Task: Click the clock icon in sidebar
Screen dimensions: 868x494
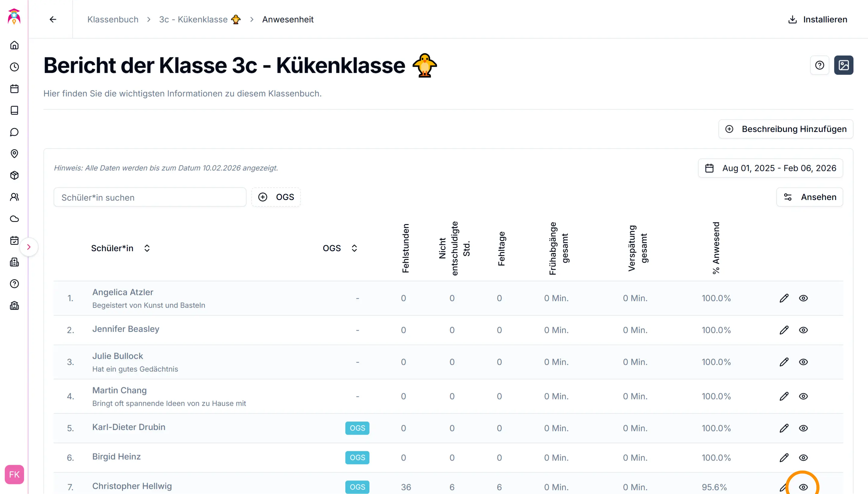Action: click(x=14, y=67)
